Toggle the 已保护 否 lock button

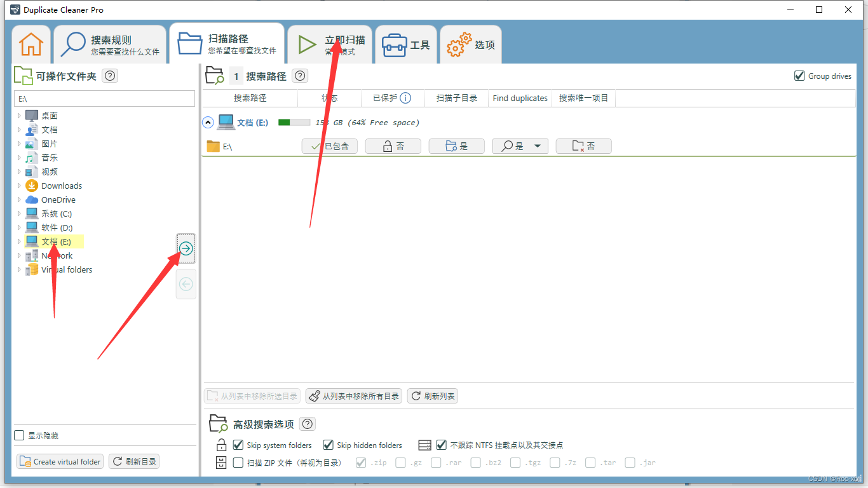(393, 146)
